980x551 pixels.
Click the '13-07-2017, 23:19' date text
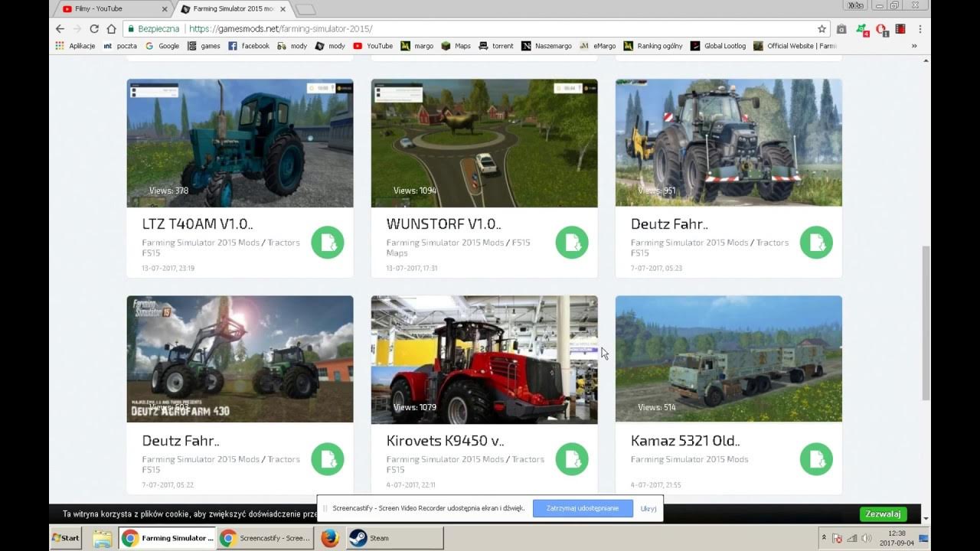point(168,269)
